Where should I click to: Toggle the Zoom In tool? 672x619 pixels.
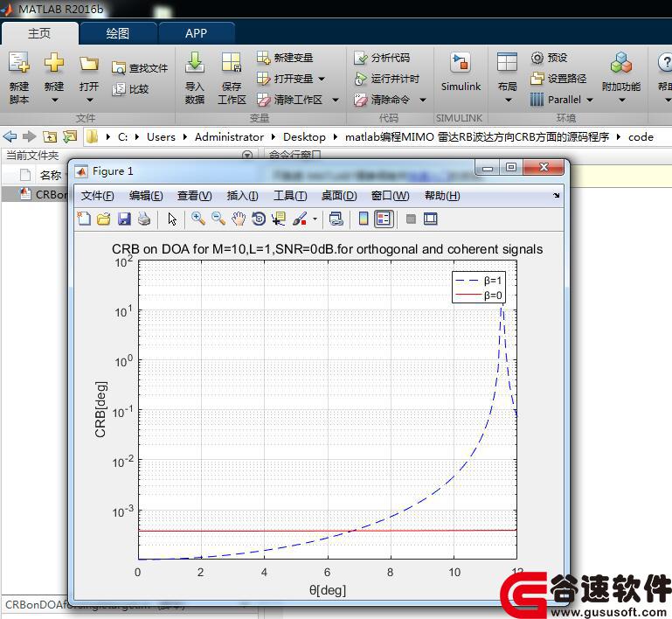[198, 219]
